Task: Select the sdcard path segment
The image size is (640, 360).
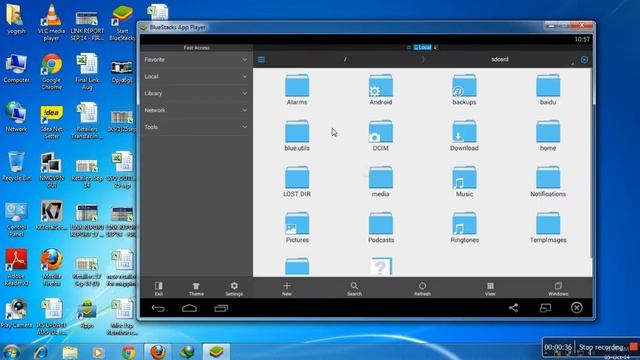Action: pyautogui.click(x=500, y=60)
